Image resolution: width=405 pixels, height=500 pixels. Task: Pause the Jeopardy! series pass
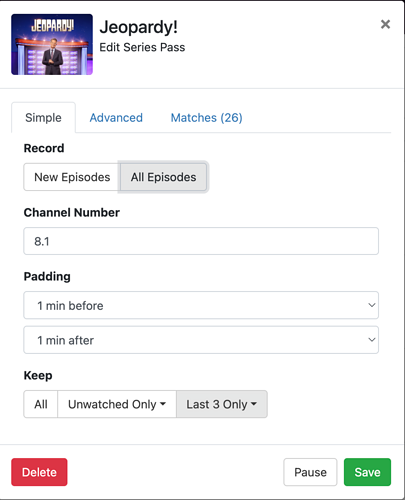click(x=310, y=472)
